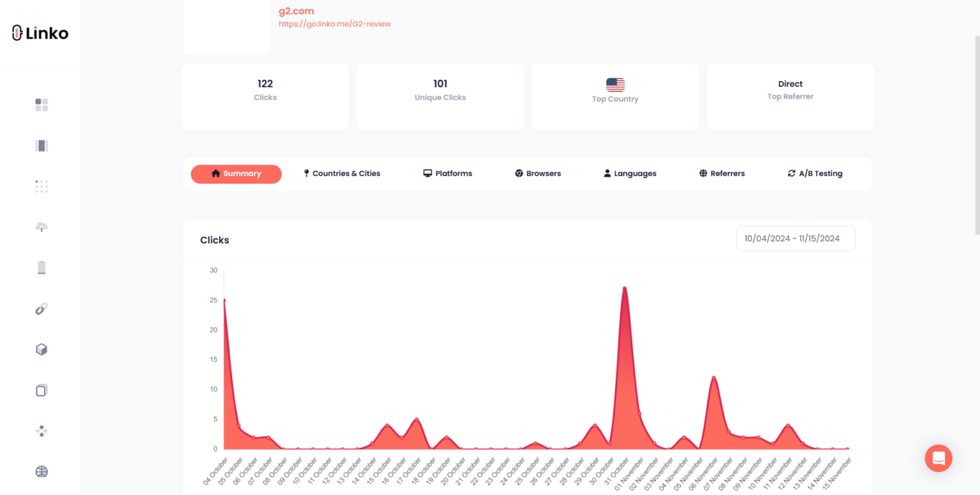
Task: Click the cloud upload icon in sidebar
Action: pyautogui.click(x=41, y=227)
